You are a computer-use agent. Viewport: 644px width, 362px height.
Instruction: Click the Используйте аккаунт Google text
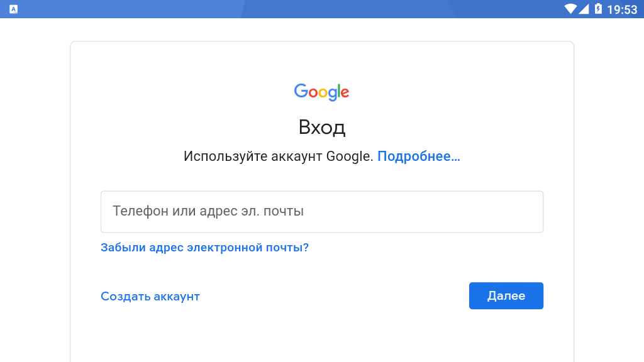coord(278,156)
